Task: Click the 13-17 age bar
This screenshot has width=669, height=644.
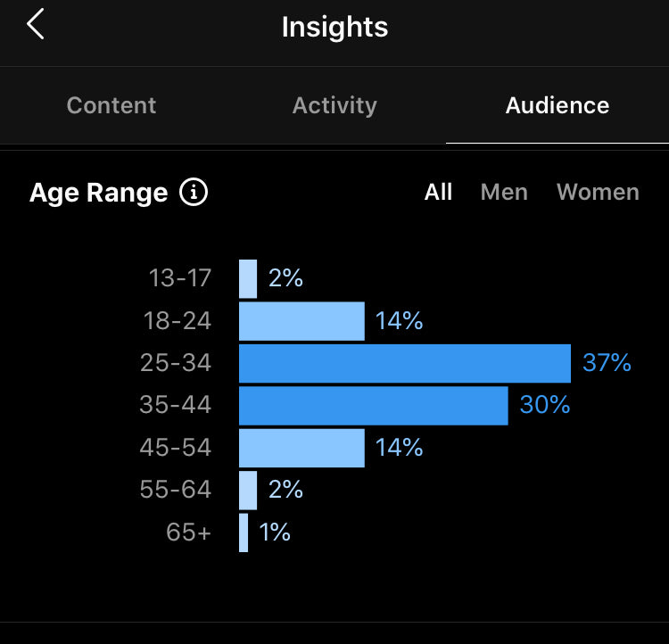Action: click(248, 278)
